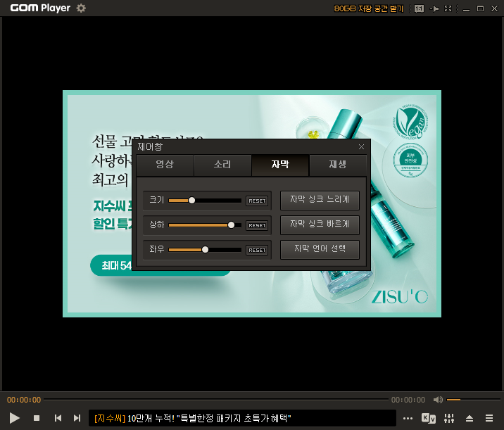Click the elapsed time 00:00:00 display
Screen dimensions: 504x430
pos(24,400)
